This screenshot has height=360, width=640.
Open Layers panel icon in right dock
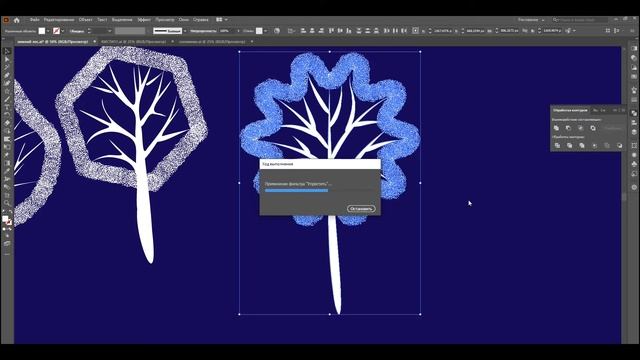(x=634, y=132)
